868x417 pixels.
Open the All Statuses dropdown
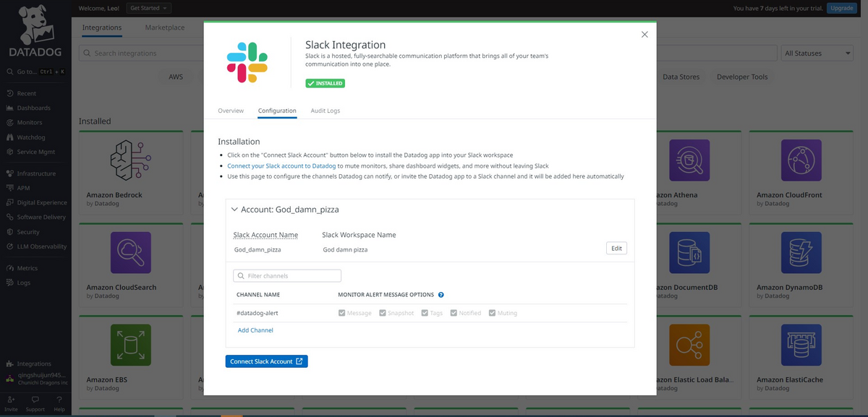(818, 53)
